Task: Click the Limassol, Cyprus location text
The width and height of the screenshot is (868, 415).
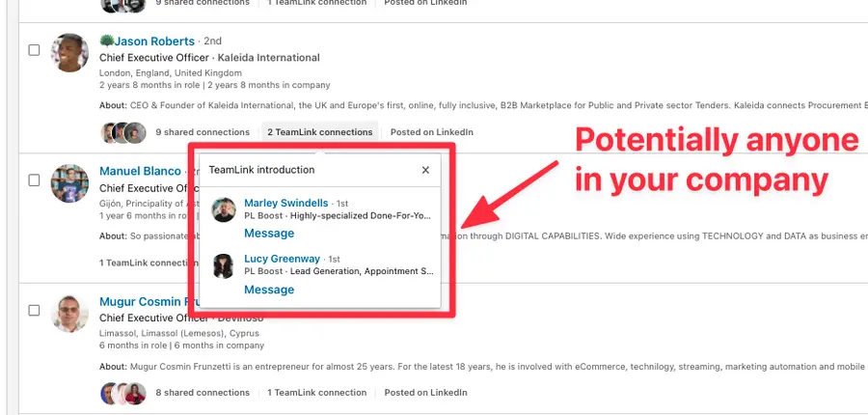Action: pos(179,334)
